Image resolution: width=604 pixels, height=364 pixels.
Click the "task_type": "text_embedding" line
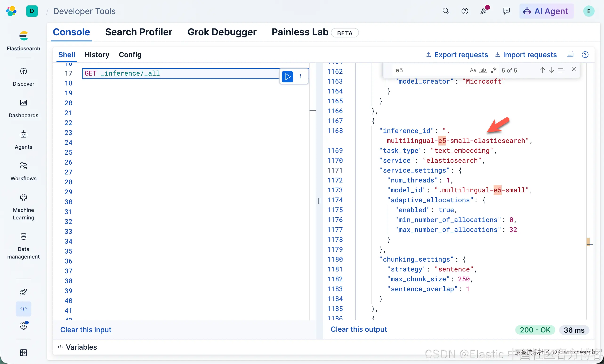click(438, 150)
